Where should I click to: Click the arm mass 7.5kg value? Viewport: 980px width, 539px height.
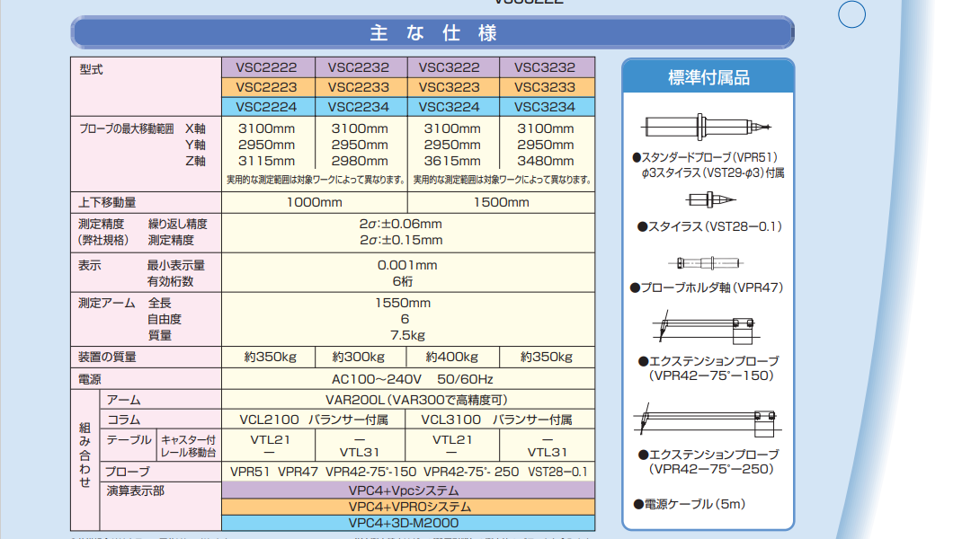click(x=407, y=335)
